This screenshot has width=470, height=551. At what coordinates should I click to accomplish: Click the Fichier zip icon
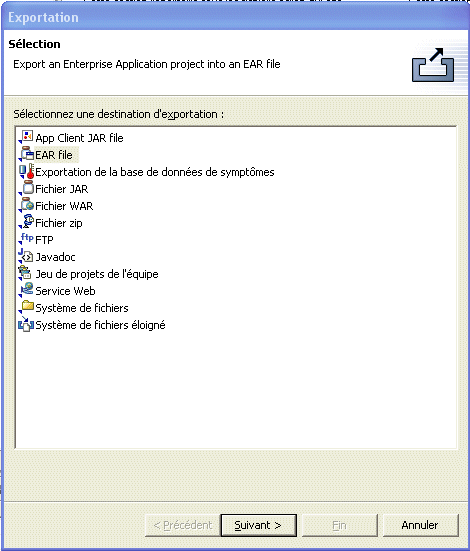point(26,222)
